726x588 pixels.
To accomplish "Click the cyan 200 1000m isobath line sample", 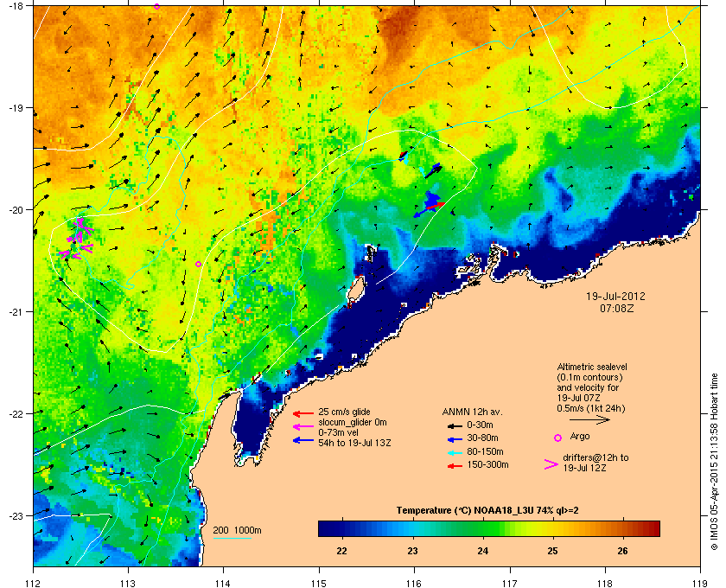I will pyautogui.click(x=232, y=539).
